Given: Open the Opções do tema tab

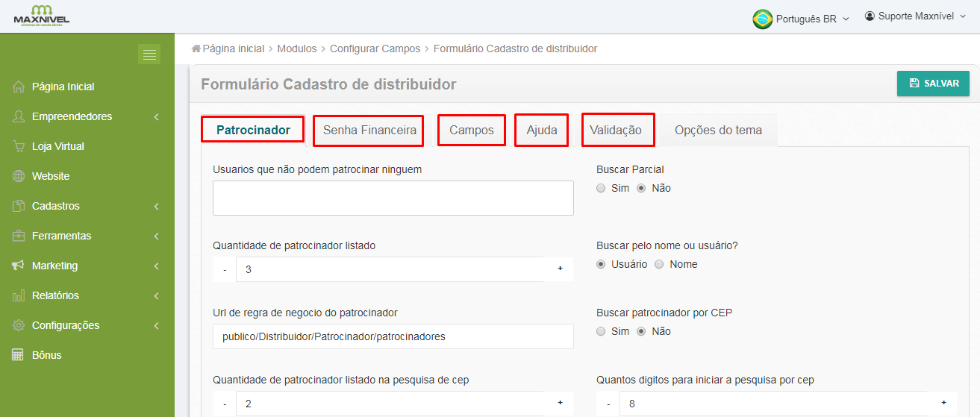Looking at the screenshot, I should [718, 131].
